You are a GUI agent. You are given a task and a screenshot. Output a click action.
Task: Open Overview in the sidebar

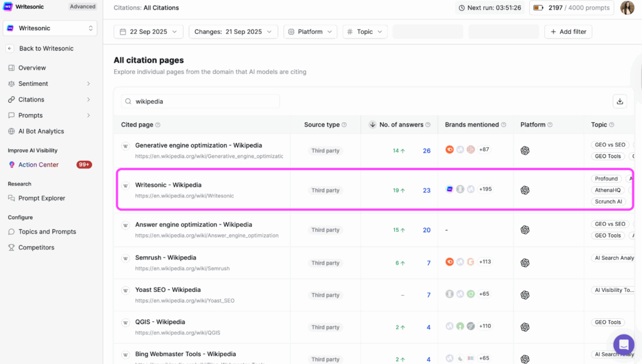pyautogui.click(x=32, y=68)
